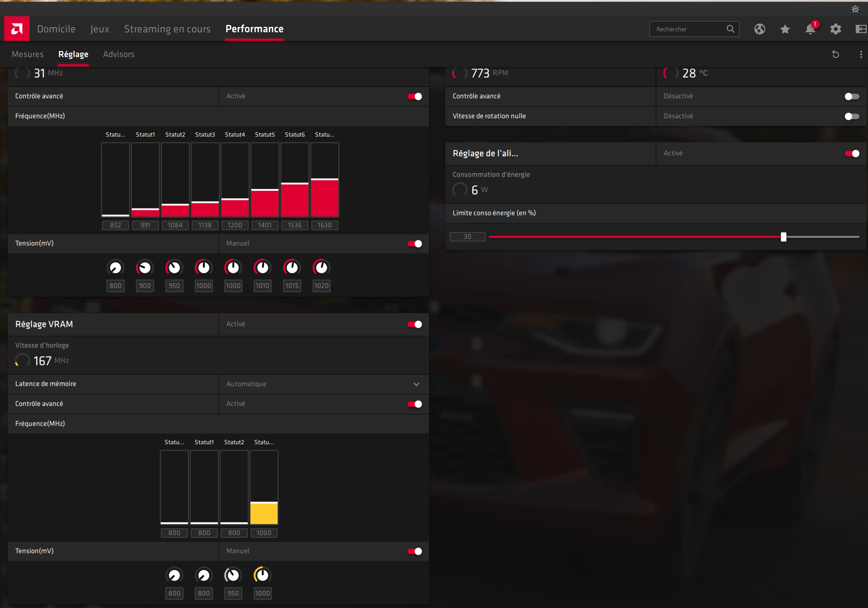The height and width of the screenshot is (608, 868).
Task: Open the web browser globe icon
Action: (760, 29)
